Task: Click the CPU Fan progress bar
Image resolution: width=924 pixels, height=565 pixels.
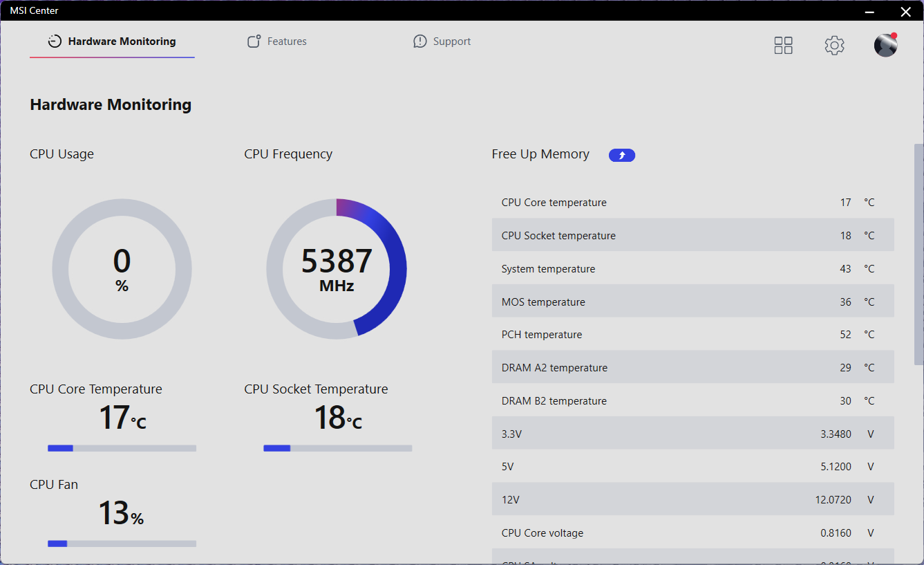Action: click(x=122, y=544)
